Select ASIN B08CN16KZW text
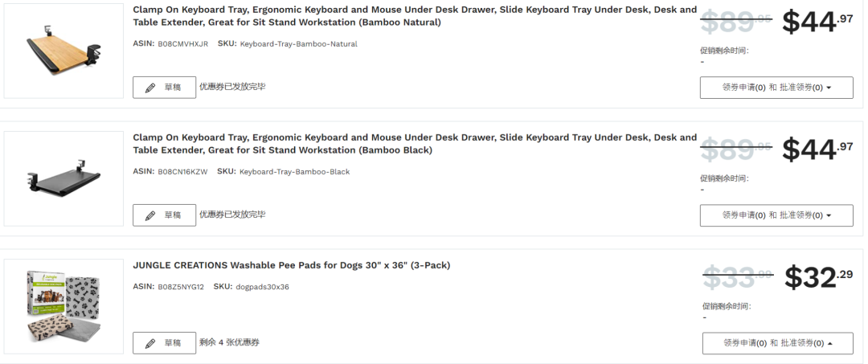Viewport: 868px width, 364px height. [182, 172]
